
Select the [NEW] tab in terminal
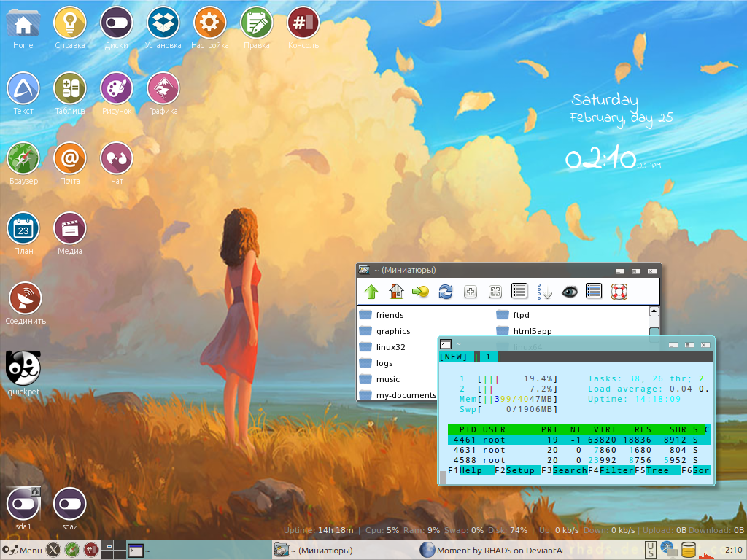pos(453,357)
